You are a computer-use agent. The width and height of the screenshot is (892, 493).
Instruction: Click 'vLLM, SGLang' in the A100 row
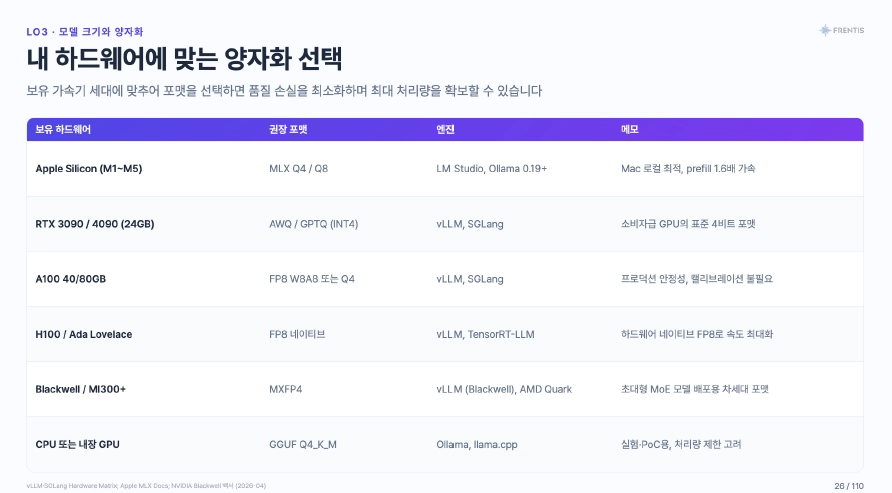tap(470, 279)
